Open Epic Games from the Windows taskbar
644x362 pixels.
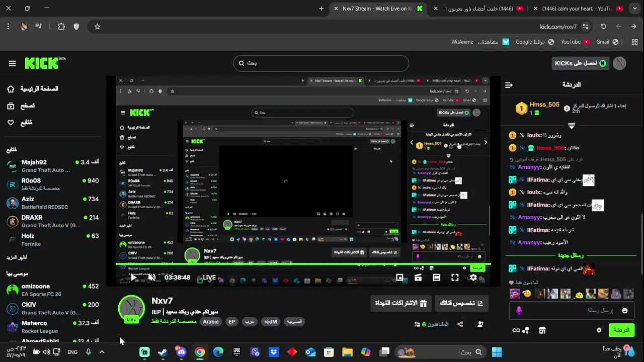[236, 352]
